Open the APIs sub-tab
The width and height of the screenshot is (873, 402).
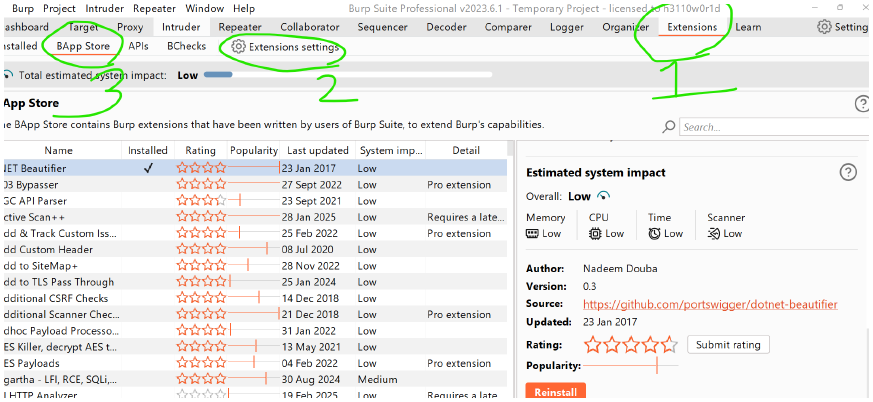point(138,47)
